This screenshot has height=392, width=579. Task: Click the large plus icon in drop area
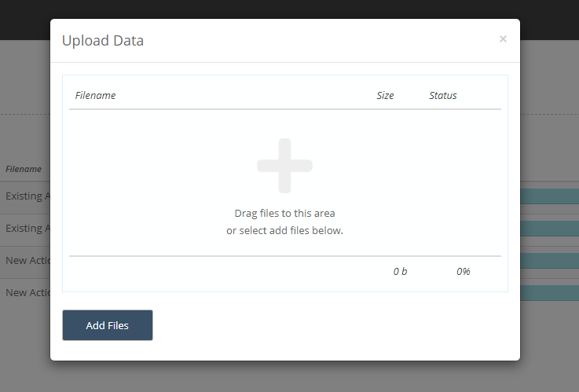[x=284, y=166]
